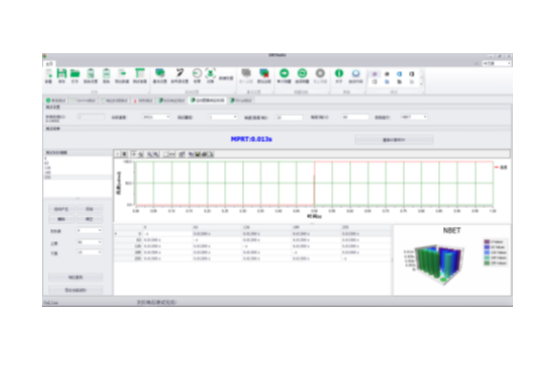Click the top-left button above the 删除 button
The height and width of the screenshot is (380, 540).
61,209
